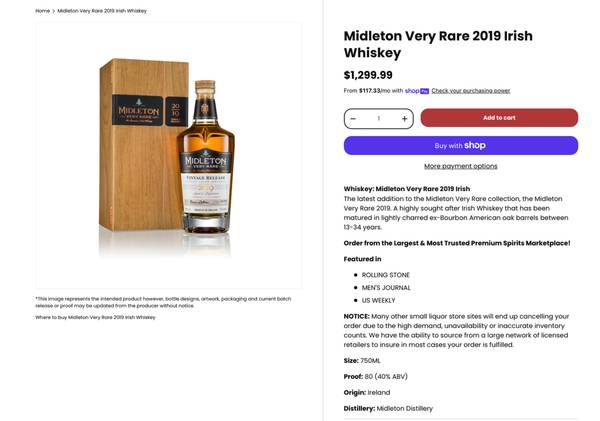Click the minus icon to decrease quantity

(353, 118)
